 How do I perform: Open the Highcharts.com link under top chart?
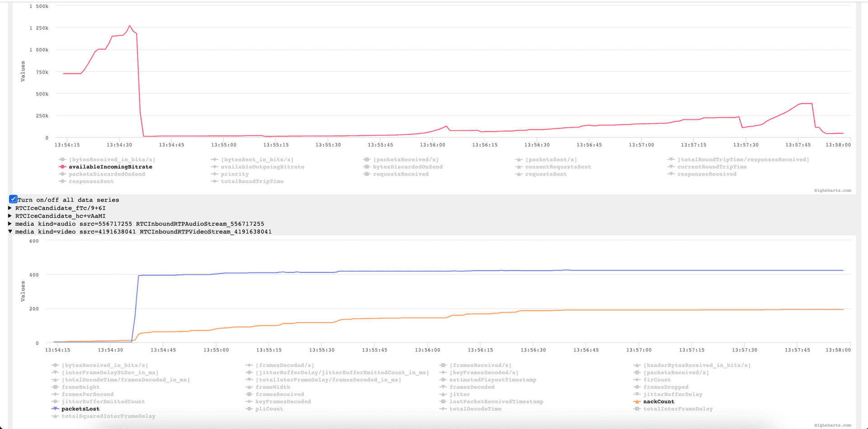coord(832,191)
